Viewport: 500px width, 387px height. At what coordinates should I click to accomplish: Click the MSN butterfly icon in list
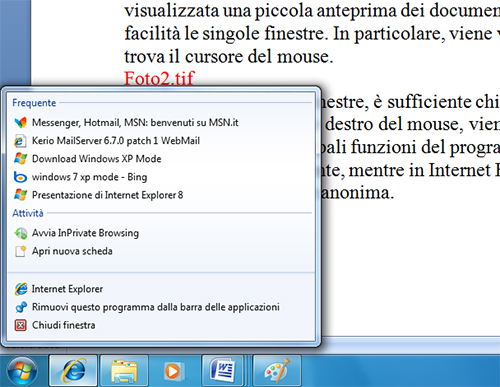click(20, 123)
